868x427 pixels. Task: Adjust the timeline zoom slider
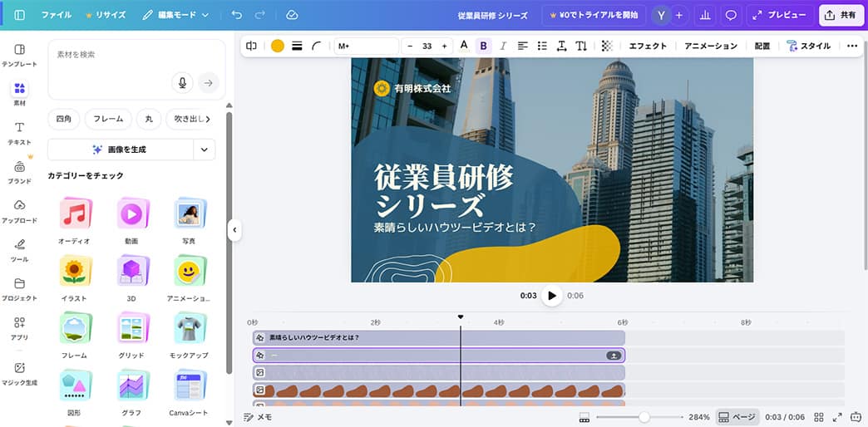(644, 417)
